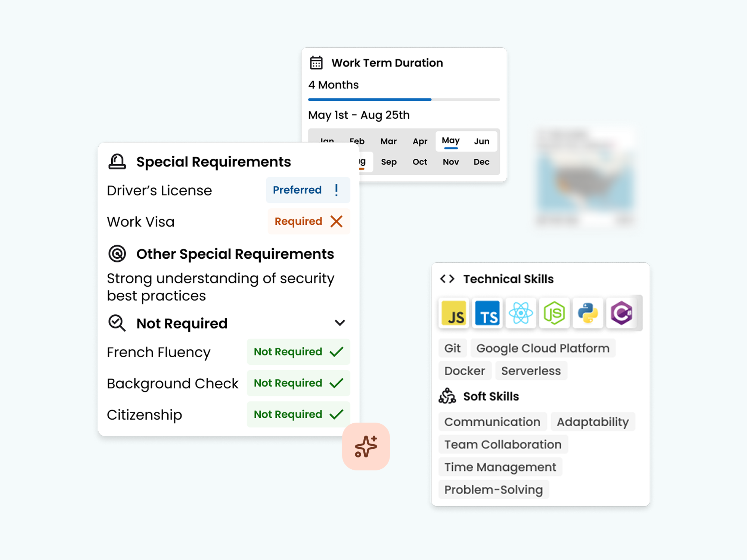The height and width of the screenshot is (560, 747).
Task: Select the Node.js skill icon
Action: tap(554, 313)
